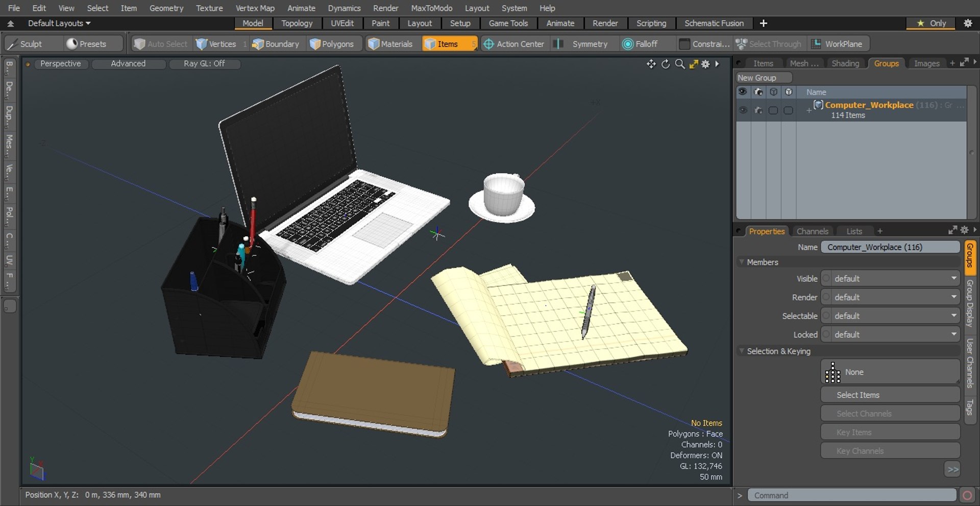Screen dimensions: 980x506
Task: Toggle visibility eye for Computer_Workplace group
Action: tap(743, 110)
